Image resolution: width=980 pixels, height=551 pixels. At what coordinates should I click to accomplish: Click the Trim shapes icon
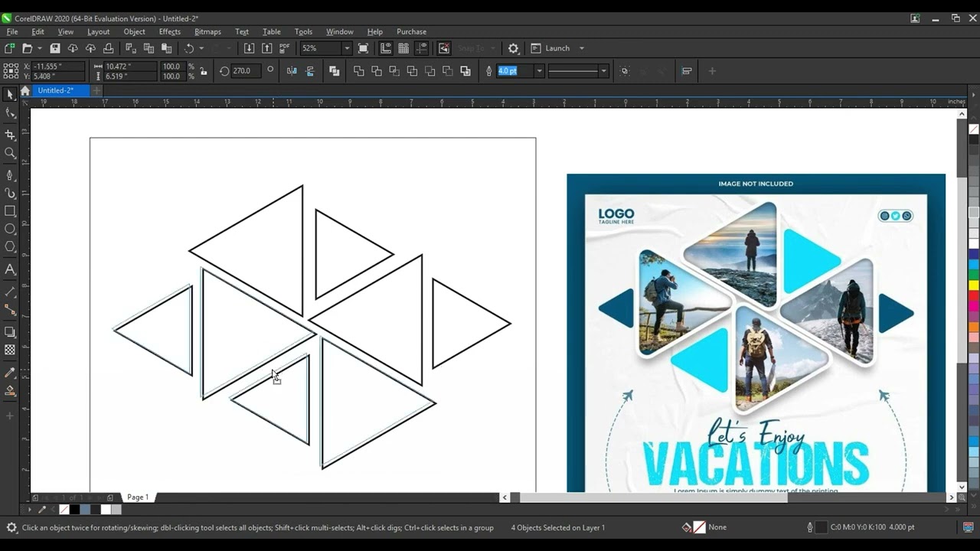coord(377,71)
